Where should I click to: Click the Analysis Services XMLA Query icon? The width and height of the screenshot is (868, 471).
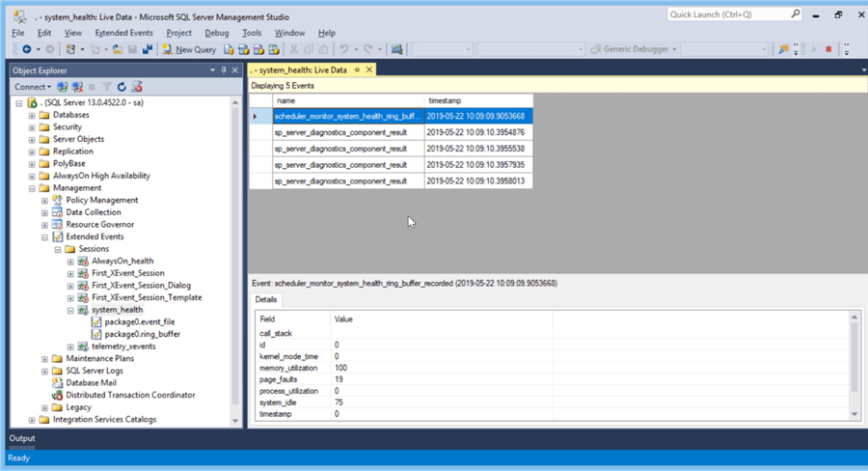tap(274, 49)
